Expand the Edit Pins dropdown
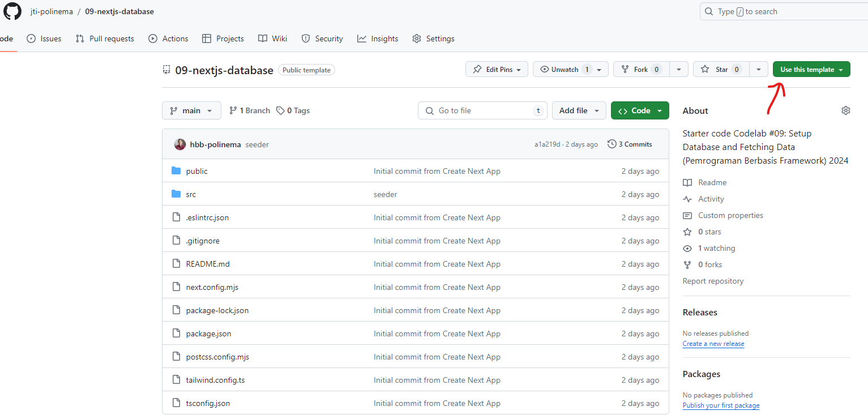Viewport: 868px width, 419px height. [497, 69]
